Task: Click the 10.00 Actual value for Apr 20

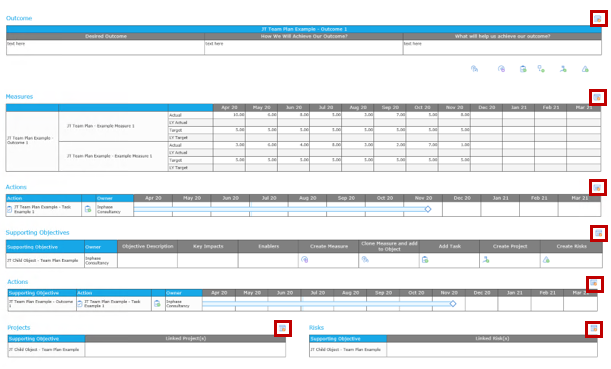Action: point(239,115)
